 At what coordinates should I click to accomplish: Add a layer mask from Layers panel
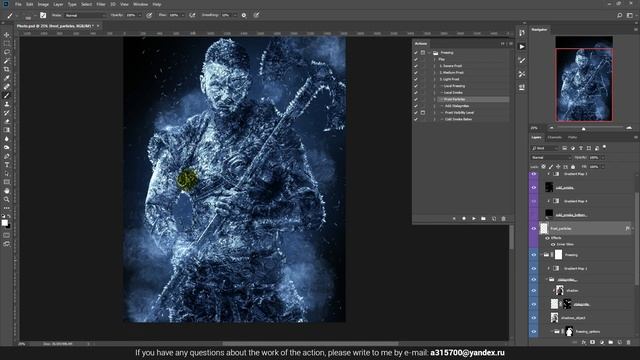(x=592, y=342)
